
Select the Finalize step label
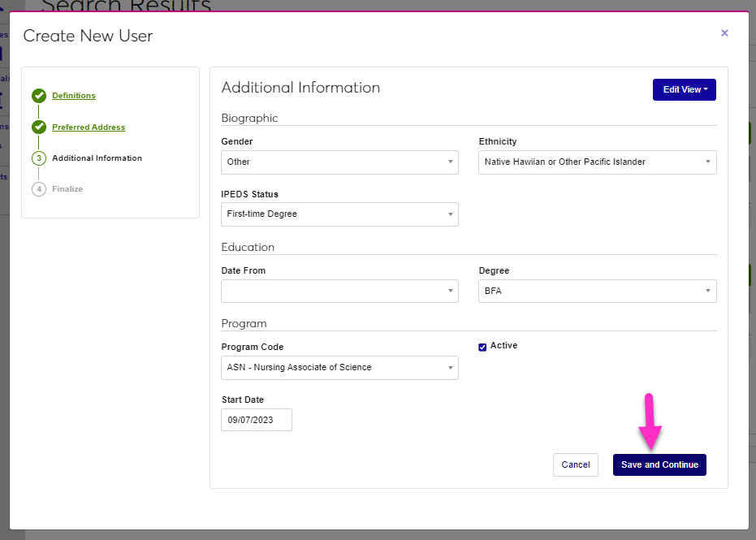click(x=67, y=189)
